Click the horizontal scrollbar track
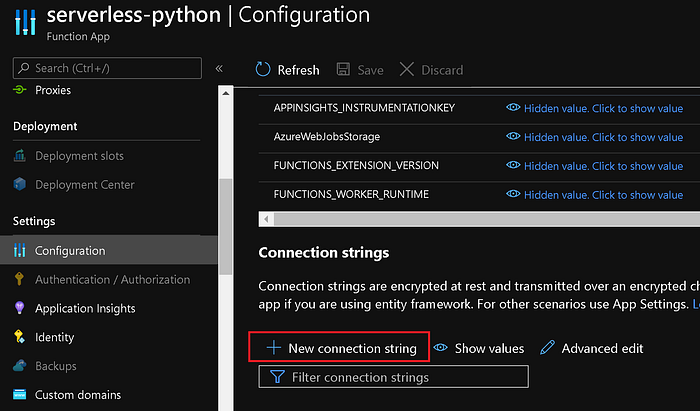 coord(487,219)
